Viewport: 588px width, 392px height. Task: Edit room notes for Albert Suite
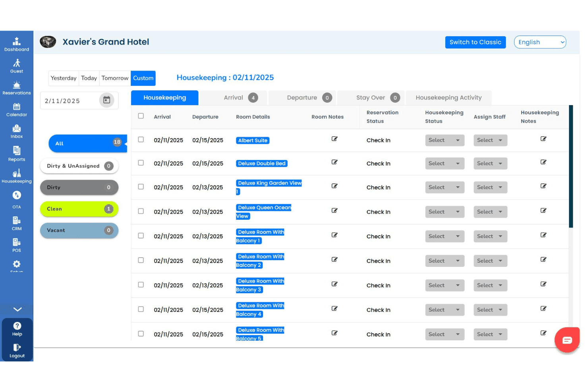335,139
